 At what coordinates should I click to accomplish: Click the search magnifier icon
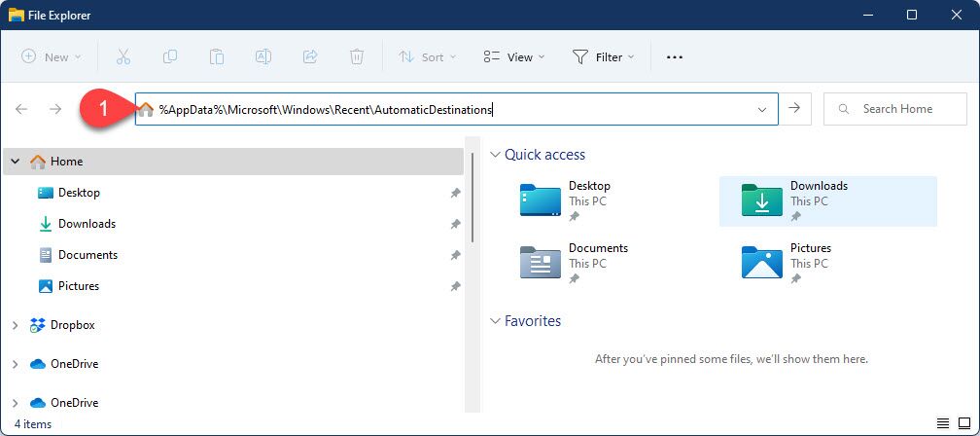[844, 109]
